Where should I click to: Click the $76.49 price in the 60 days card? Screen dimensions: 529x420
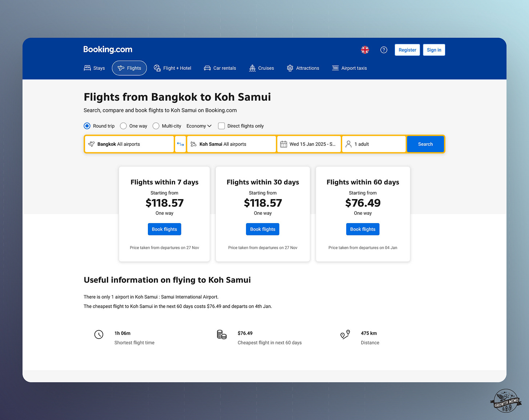(363, 203)
